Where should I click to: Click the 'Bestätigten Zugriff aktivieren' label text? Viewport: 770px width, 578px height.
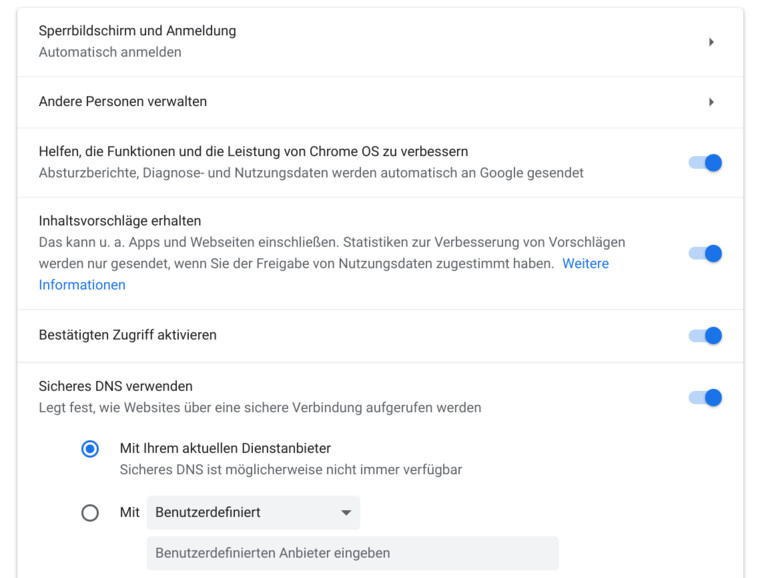(127, 336)
